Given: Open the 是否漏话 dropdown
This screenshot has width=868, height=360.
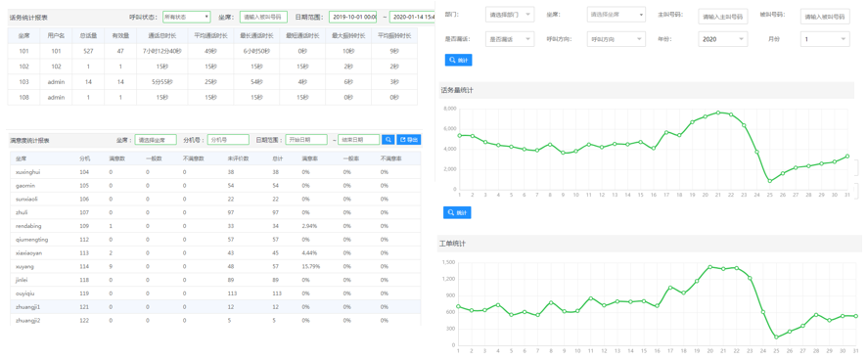Looking at the screenshot, I should tap(509, 39).
